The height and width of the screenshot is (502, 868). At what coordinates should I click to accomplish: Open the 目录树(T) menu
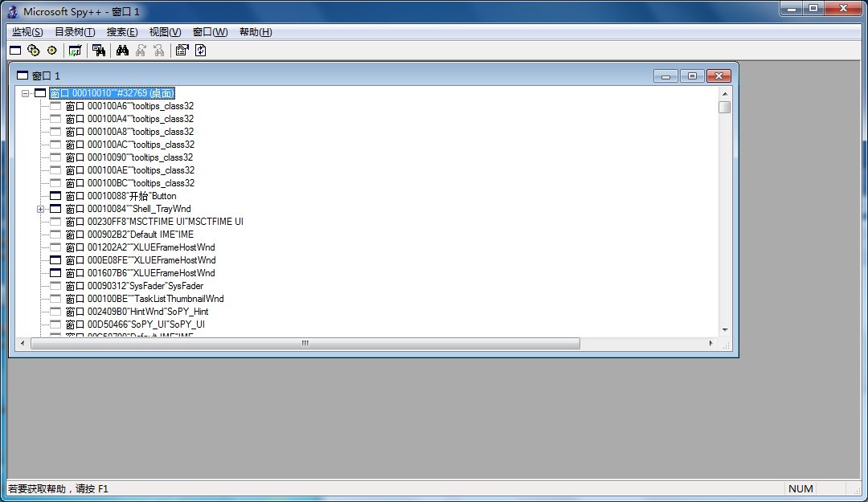75,32
